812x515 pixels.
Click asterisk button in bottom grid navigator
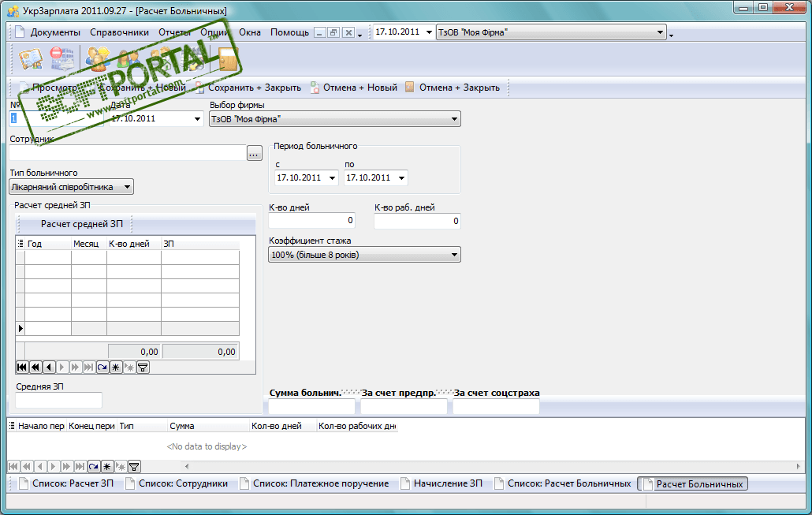(107, 466)
